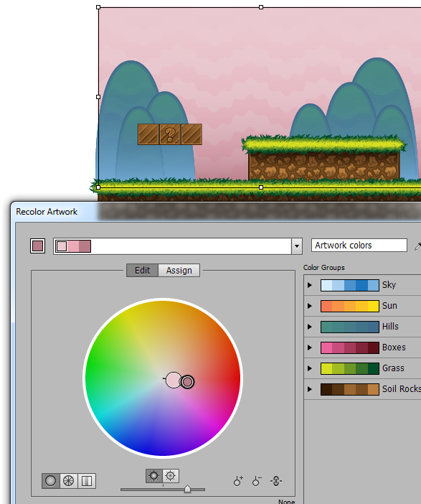Click the Remove Color tool icon
Screen dimensions: 421x504
coord(257,481)
